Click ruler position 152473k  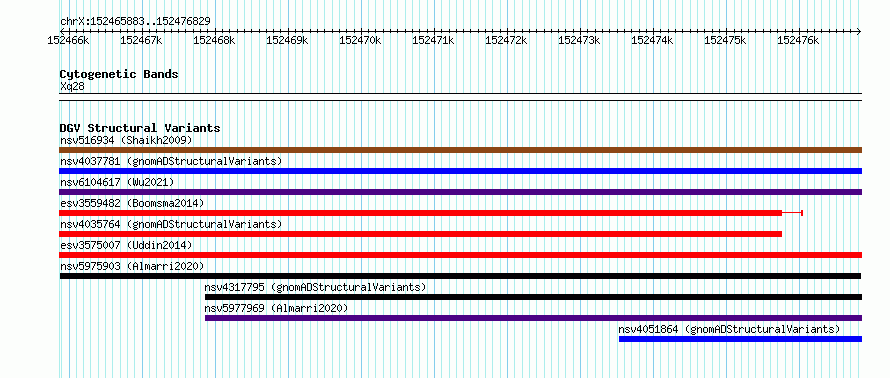pos(580,40)
